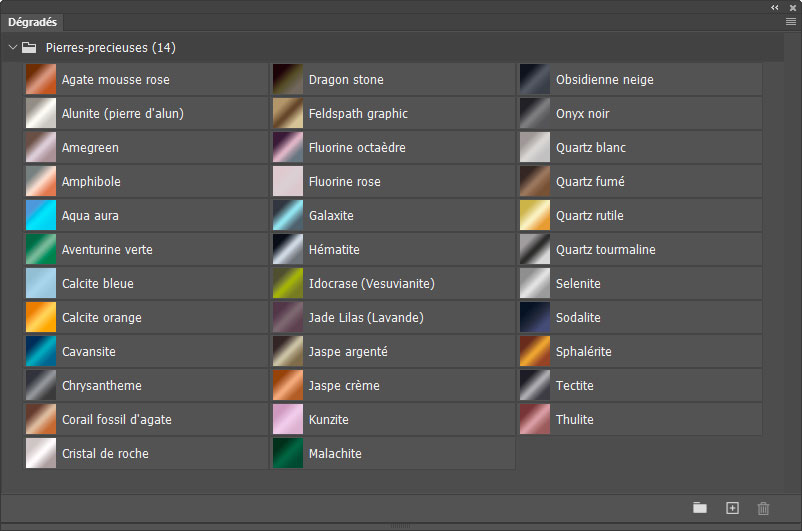The image size is (802, 531).
Task: Click the create new gradient icon
Action: (732, 508)
